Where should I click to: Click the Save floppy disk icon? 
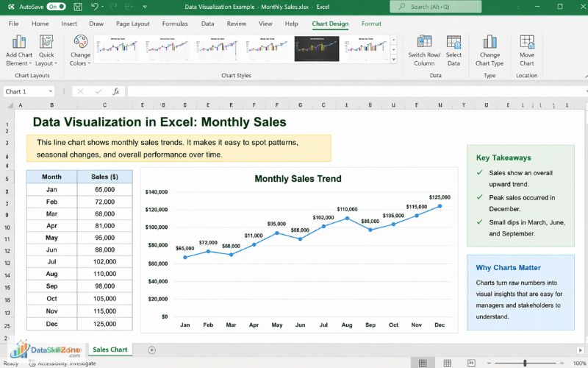pos(78,7)
